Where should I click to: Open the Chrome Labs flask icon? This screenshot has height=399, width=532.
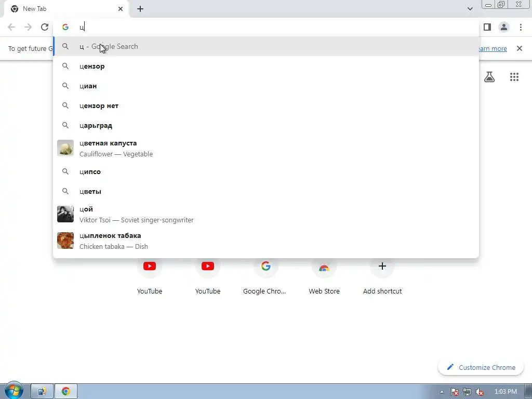click(489, 77)
